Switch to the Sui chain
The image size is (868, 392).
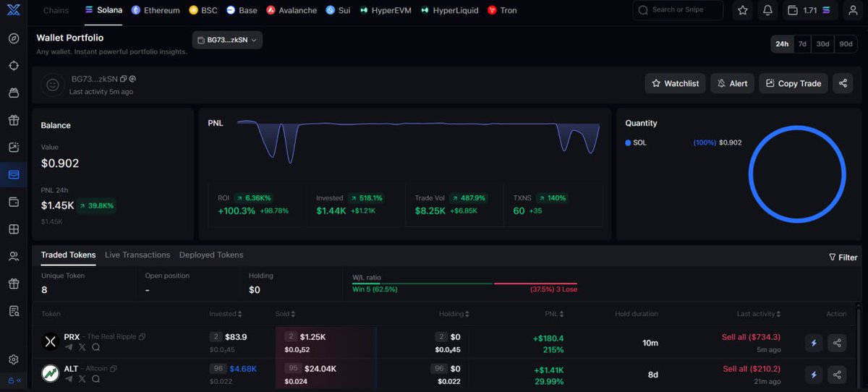pyautogui.click(x=338, y=10)
